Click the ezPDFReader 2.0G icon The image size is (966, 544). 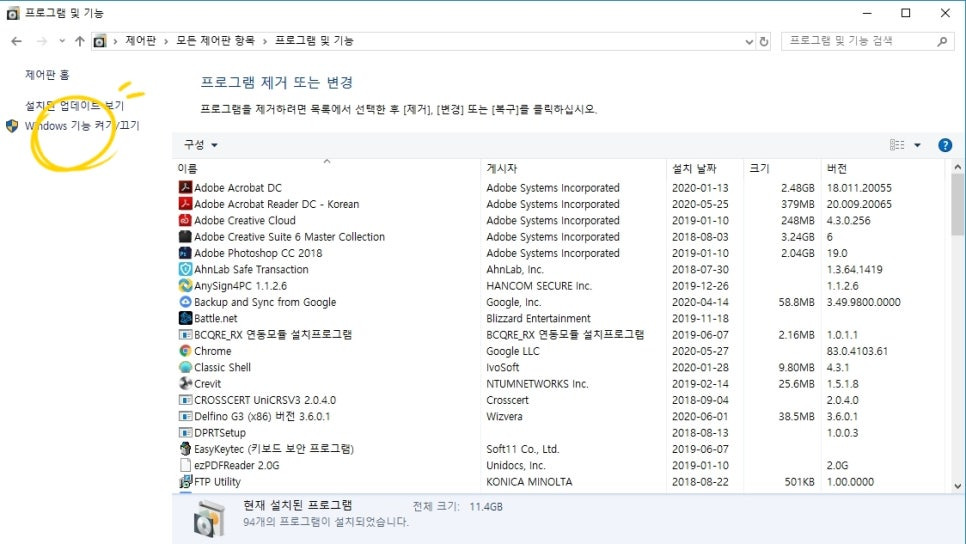185,465
